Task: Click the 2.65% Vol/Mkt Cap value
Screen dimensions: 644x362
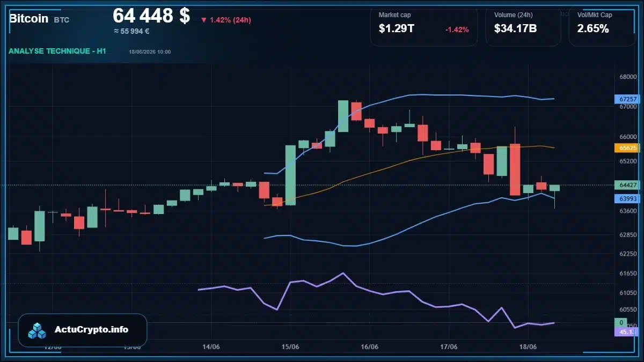Action: click(593, 29)
